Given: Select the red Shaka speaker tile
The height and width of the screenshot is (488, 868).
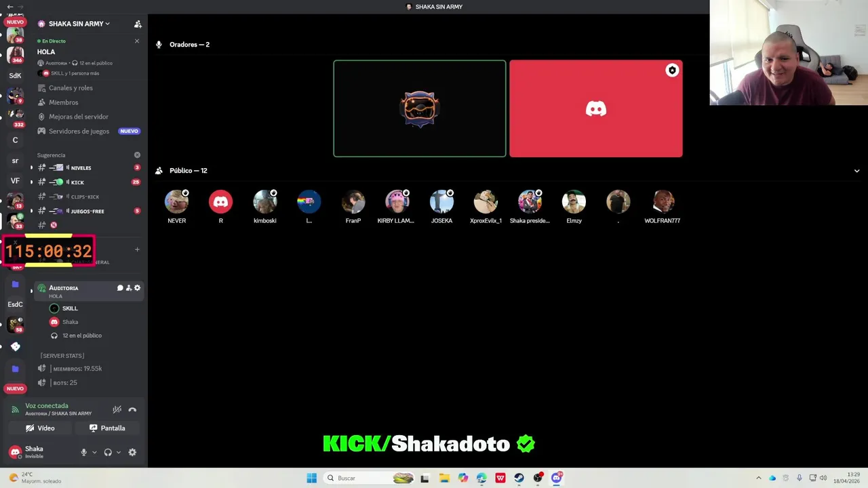Looking at the screenshot, I should coord(596,108).
